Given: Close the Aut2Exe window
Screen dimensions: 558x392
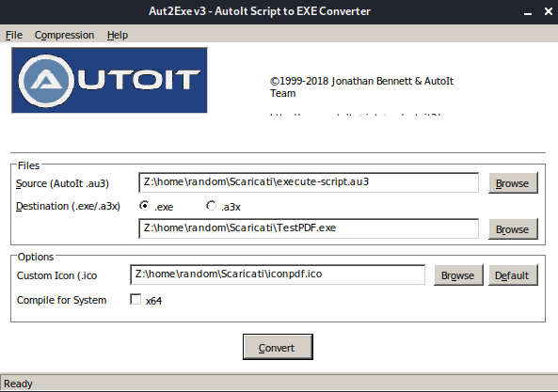Looking at the screenshot, I should point(549,11).
